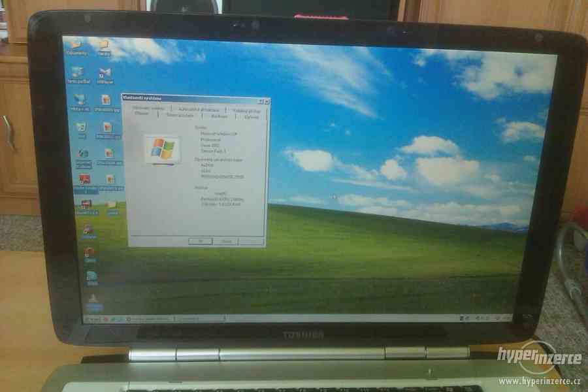Open the Automatické aktualizace tab
The image size is (588, 392).
[x=199, y=110]
